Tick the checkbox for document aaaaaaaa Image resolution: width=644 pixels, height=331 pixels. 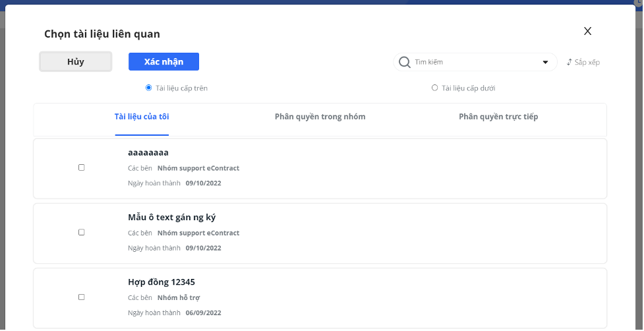point(81,167)
